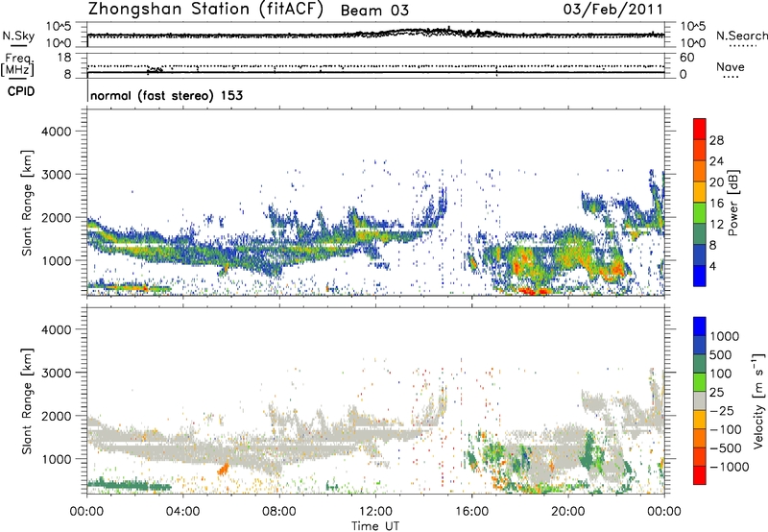Image resolution: width=768 pixels, height=532 pixels.
Task: Click the '-1000' Velocity colorbar tick
Action: coord(729,467)
